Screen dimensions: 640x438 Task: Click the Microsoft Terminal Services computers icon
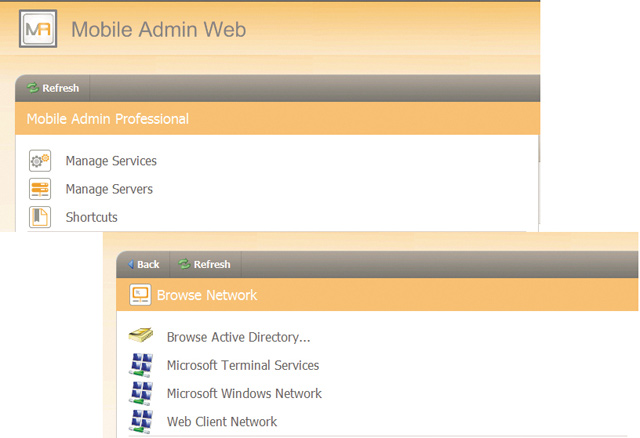tap(141, 365)
